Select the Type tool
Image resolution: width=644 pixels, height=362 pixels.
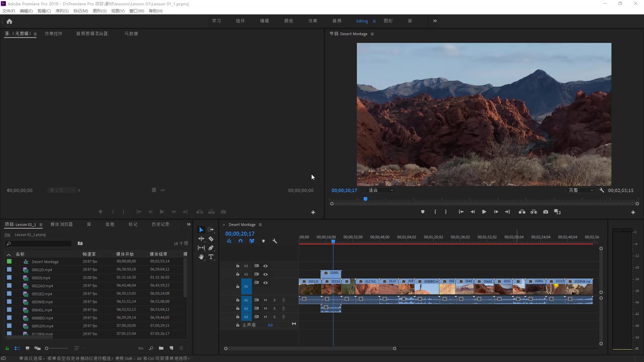point(211,257)
